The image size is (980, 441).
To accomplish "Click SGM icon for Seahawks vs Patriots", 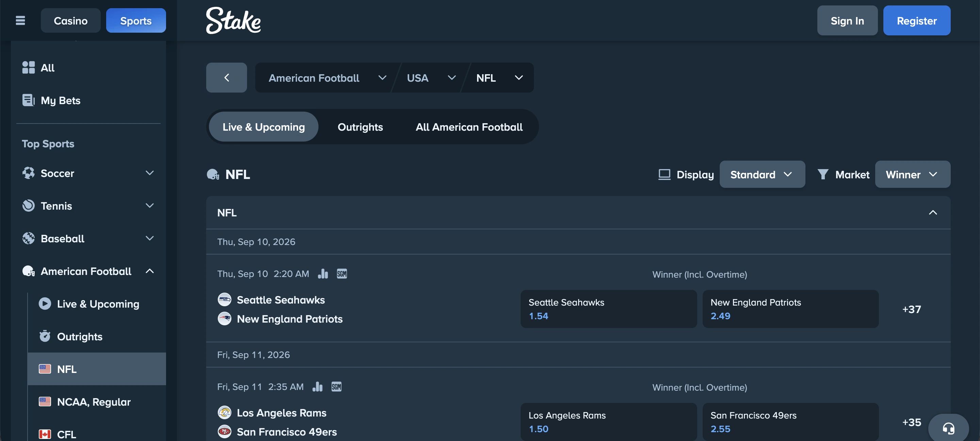I will point(342,274).
